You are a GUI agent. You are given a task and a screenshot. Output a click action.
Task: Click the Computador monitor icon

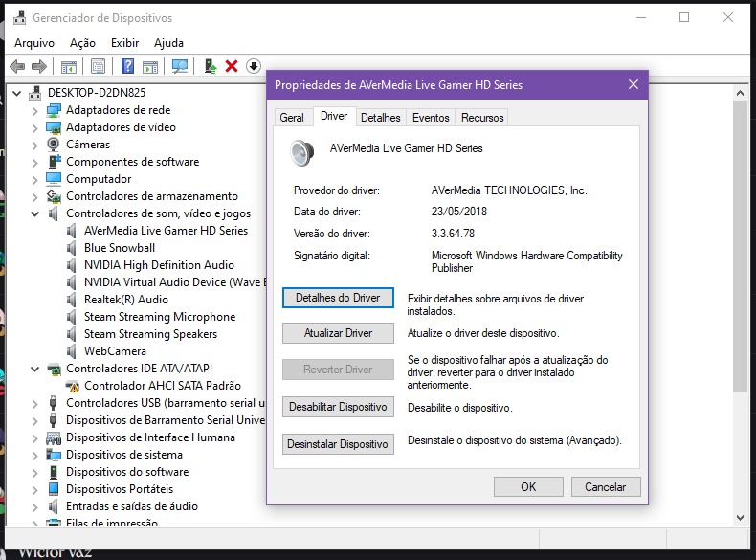pos(54,179)
